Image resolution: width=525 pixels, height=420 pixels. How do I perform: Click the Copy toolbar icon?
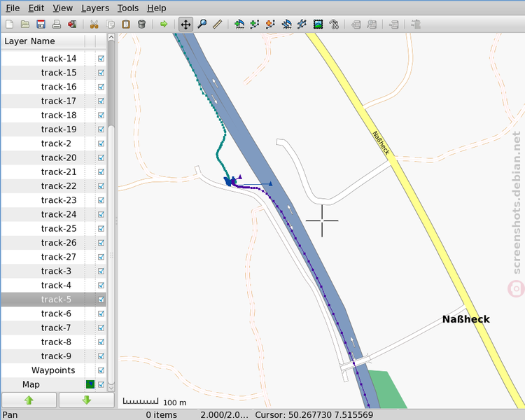[x=110, y=24]
